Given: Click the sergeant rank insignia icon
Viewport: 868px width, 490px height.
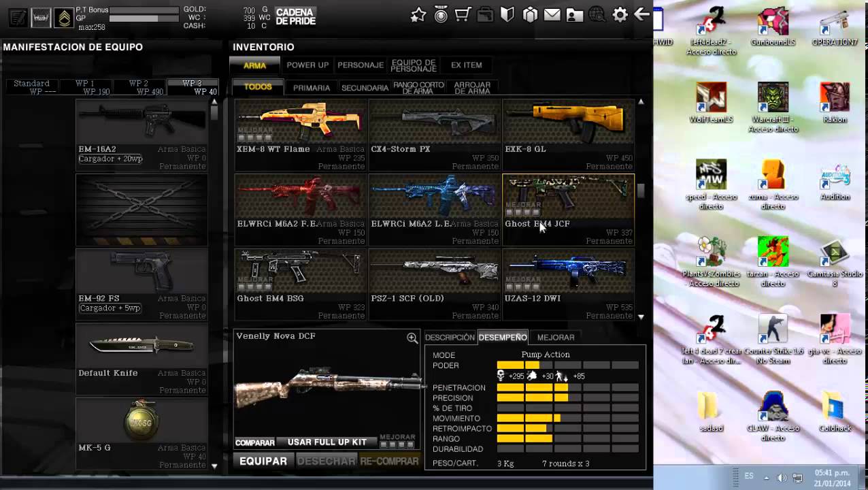Looking at the screenshot, I should tap(64, 18).
